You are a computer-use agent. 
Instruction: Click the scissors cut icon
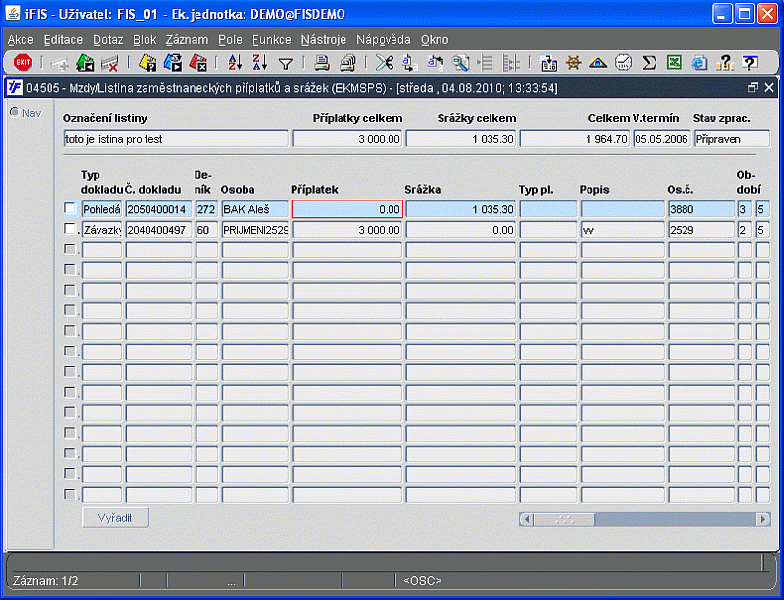tap(384, 63)
